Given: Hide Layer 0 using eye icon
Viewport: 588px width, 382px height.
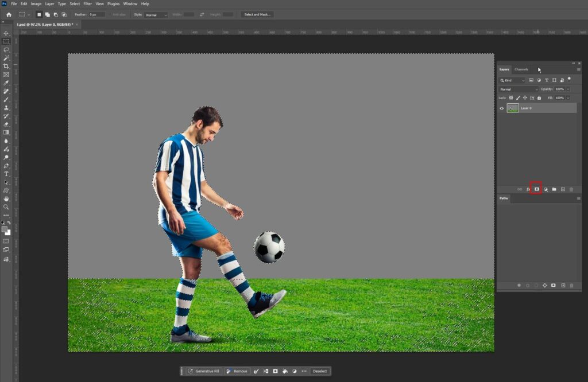Looking at the screenshot, I should (501, 108).
